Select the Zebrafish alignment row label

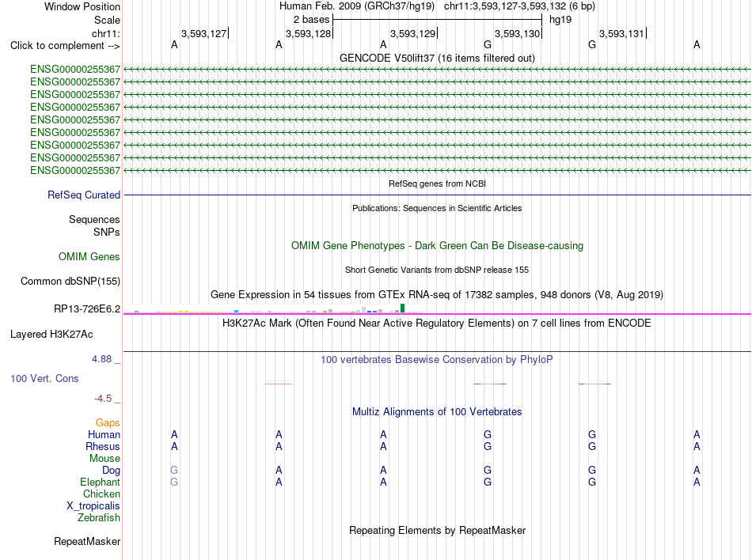tap(98, 518)
